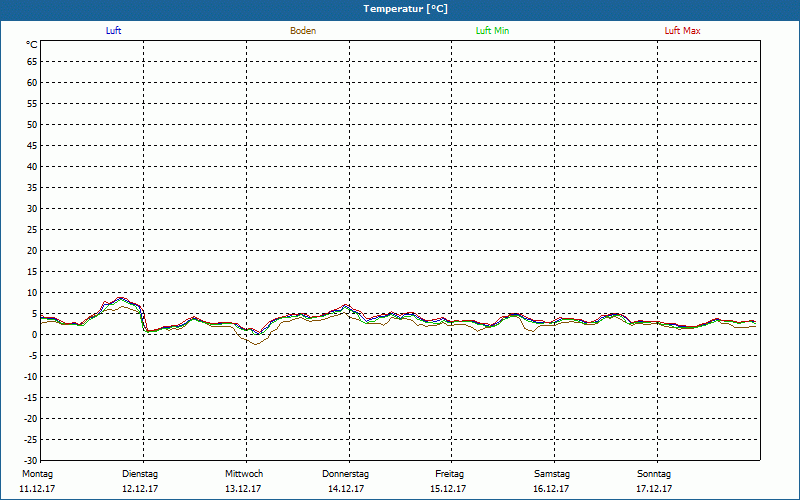Select the green 'Luft Min' legend label

pyautogui.click(x=492, y=31)
